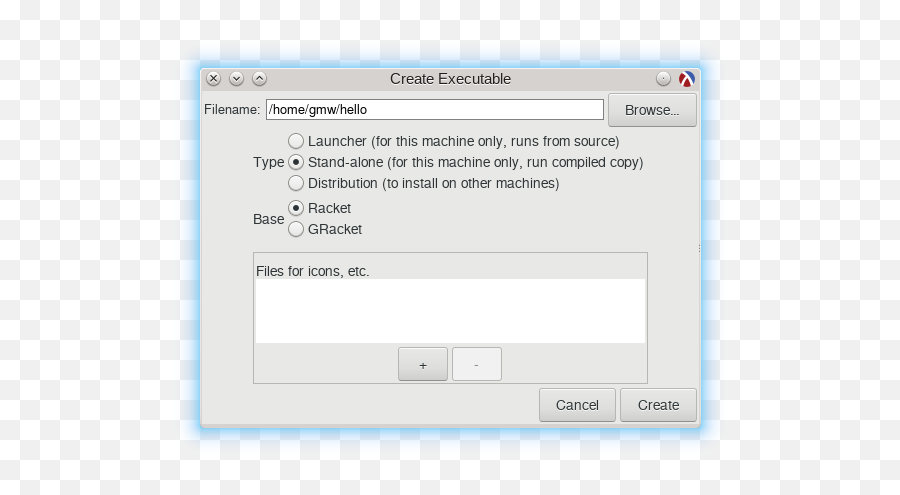Click the Filename text field

(435, 110)
